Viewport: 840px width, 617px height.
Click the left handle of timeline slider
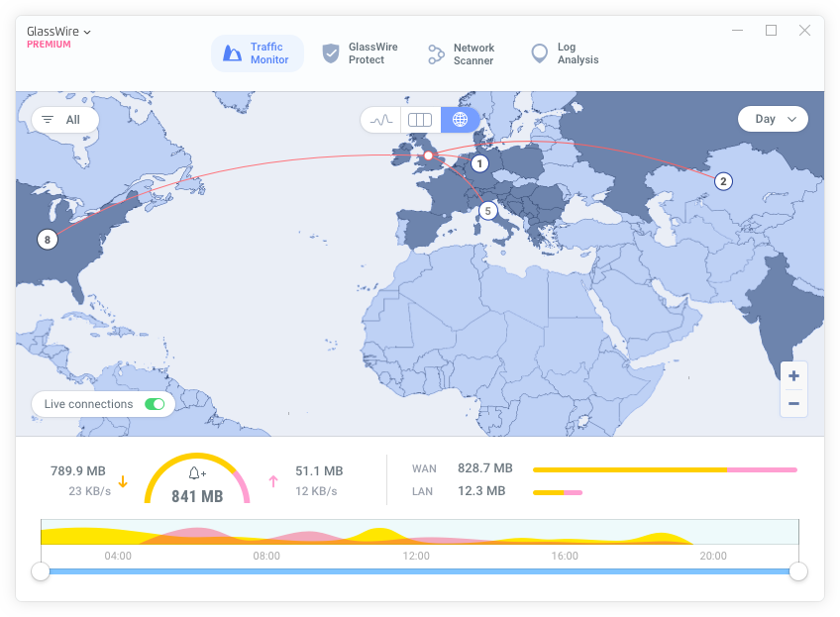point(41,571)
